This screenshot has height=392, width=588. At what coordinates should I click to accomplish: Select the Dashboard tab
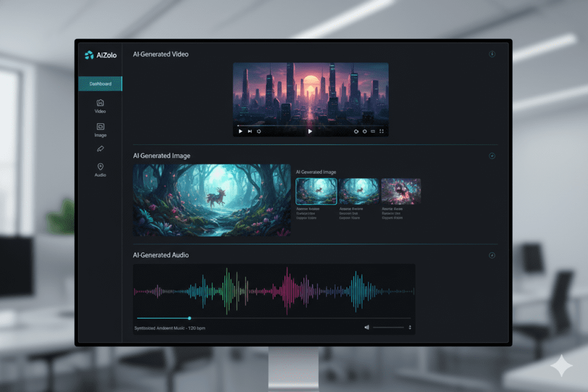pyautogui.click(x=100, y=84)
